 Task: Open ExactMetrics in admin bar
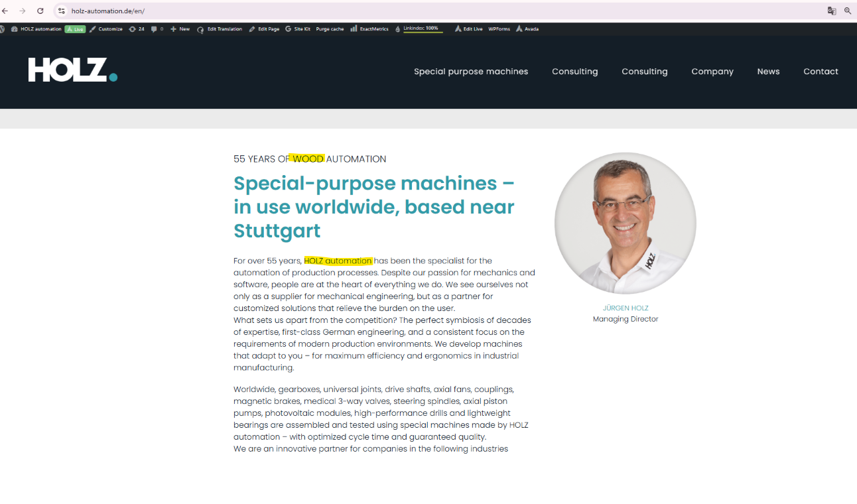click(x=369, y=29)
